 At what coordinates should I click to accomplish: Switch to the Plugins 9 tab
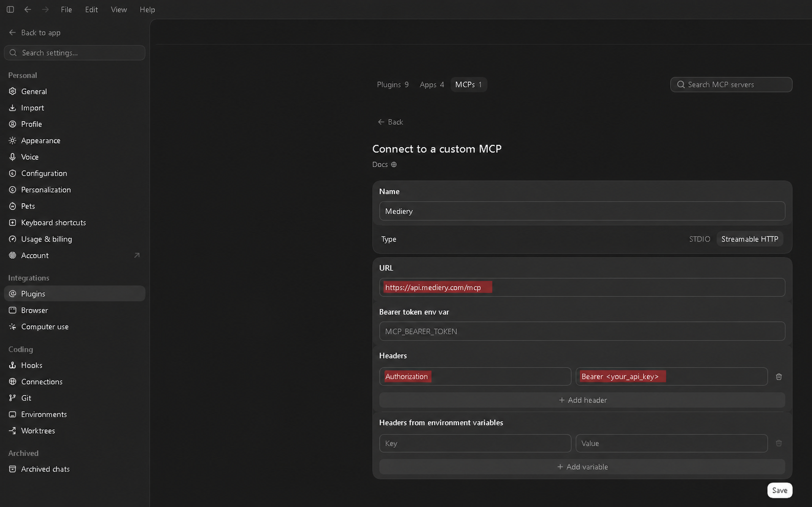point(392,84)
